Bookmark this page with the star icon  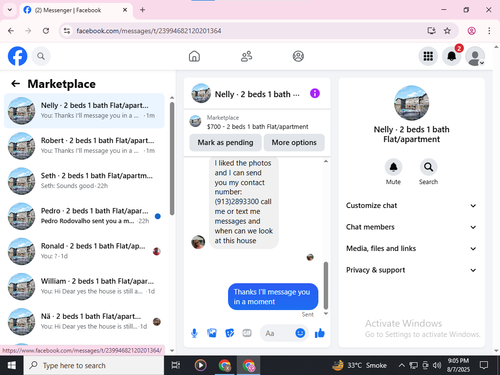coord(447,31)
